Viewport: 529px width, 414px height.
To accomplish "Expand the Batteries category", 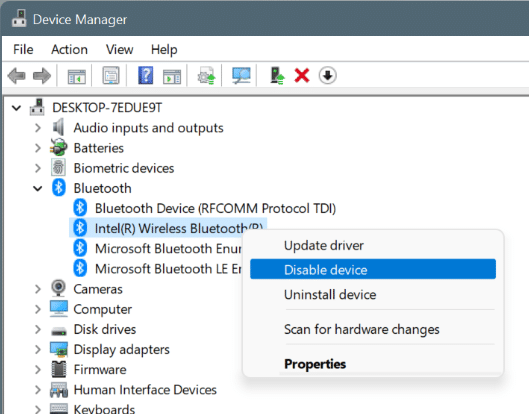I will coord(38,148).
